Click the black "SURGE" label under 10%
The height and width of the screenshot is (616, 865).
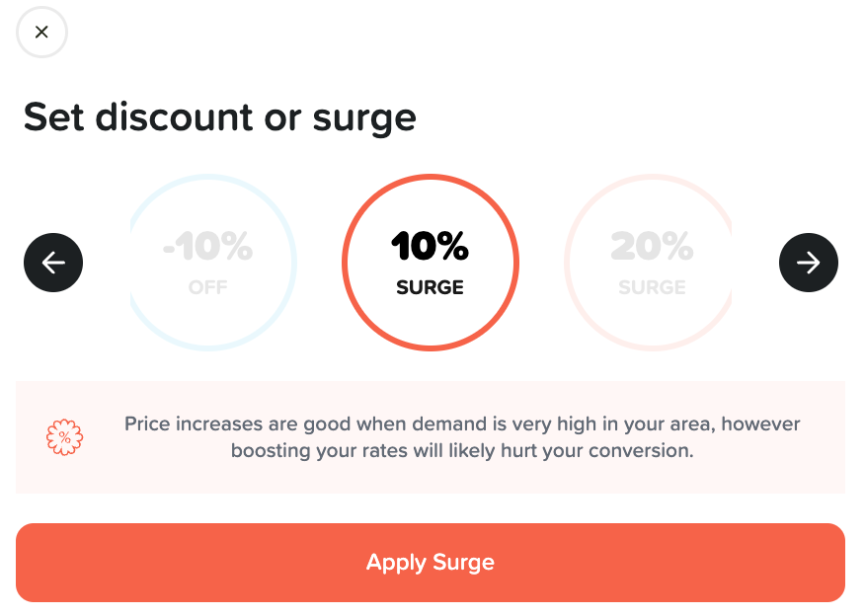click(x=430, y=288)
